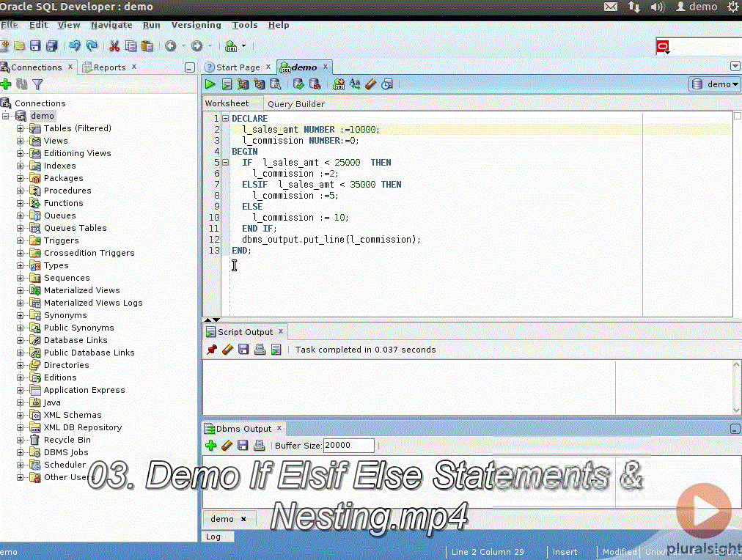Screen dimensions: 742x560
Task: Click the Redo icon in main toolbar
Action: [x=92, y=46]
